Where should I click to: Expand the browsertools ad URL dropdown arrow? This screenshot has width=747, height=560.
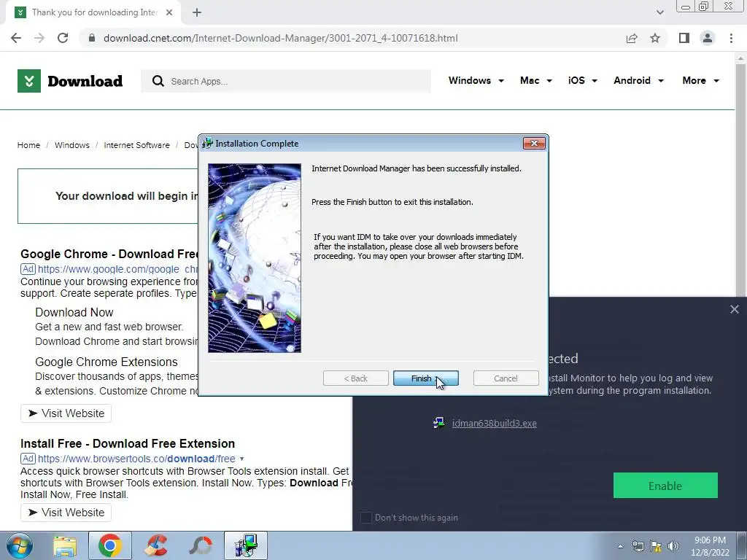pyautogui.click(x=241, y=459)
